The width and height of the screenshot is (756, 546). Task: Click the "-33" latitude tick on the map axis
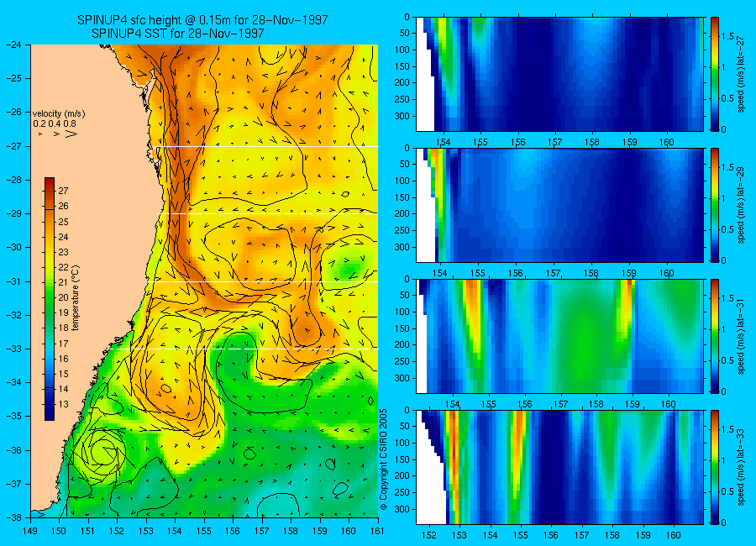(x=14, y=349)
